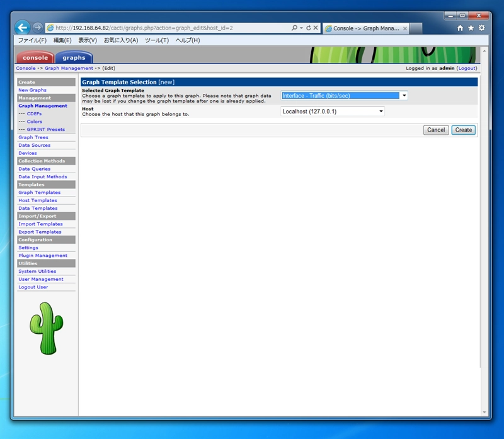The image size is (504, 439).
Task: Open favorites star icon
Action: pos(471,28)
